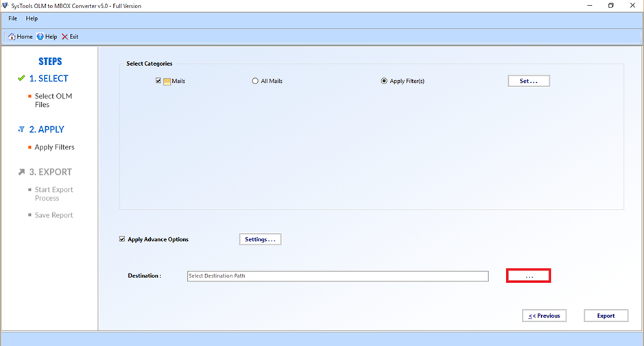644x346 pixels.
Task: Click the SysTools app icon in title bar
Action: (5, 5)
